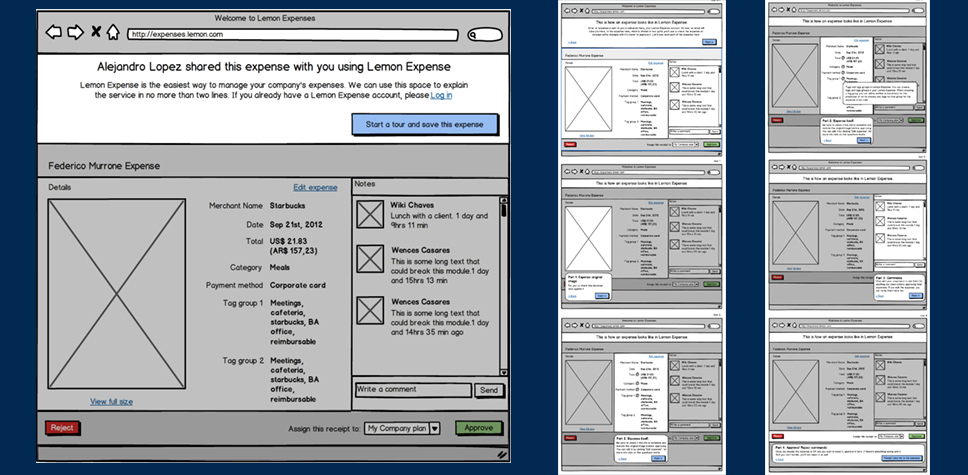Click the Details section label
The image size is (968, 475).
(x=60, y=187)
